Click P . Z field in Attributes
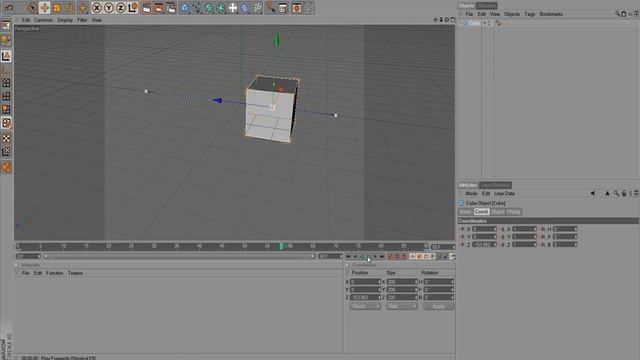This screenshot has height=360, width=640. coord(484,244)
